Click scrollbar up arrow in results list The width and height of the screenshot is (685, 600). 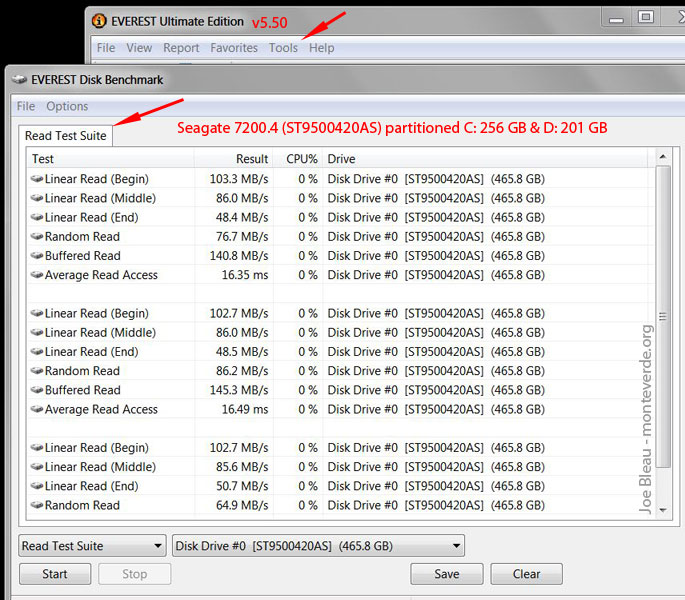[x=663, y=156]
